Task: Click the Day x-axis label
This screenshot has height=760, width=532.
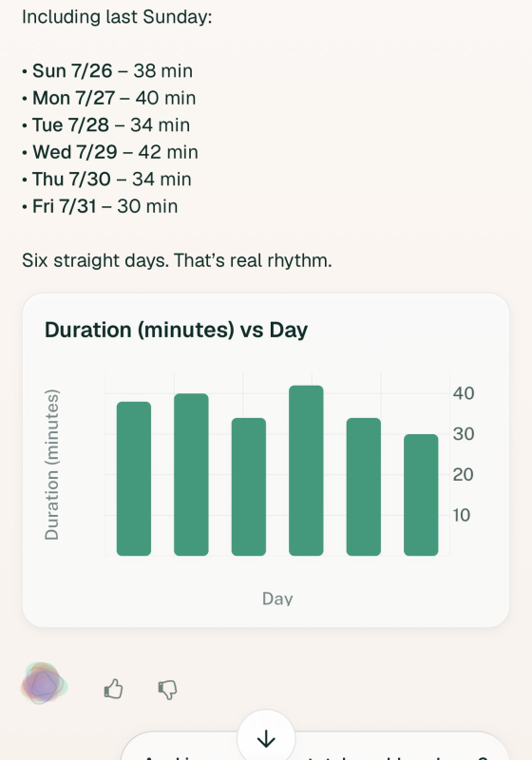Action: pyautogui.click(x=277, y=598)
